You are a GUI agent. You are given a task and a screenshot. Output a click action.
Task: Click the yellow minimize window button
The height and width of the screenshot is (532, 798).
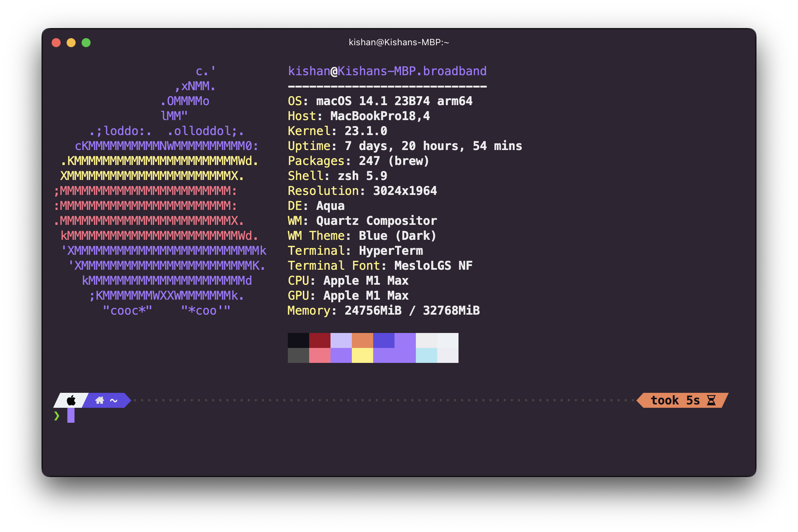pos(71,43)
